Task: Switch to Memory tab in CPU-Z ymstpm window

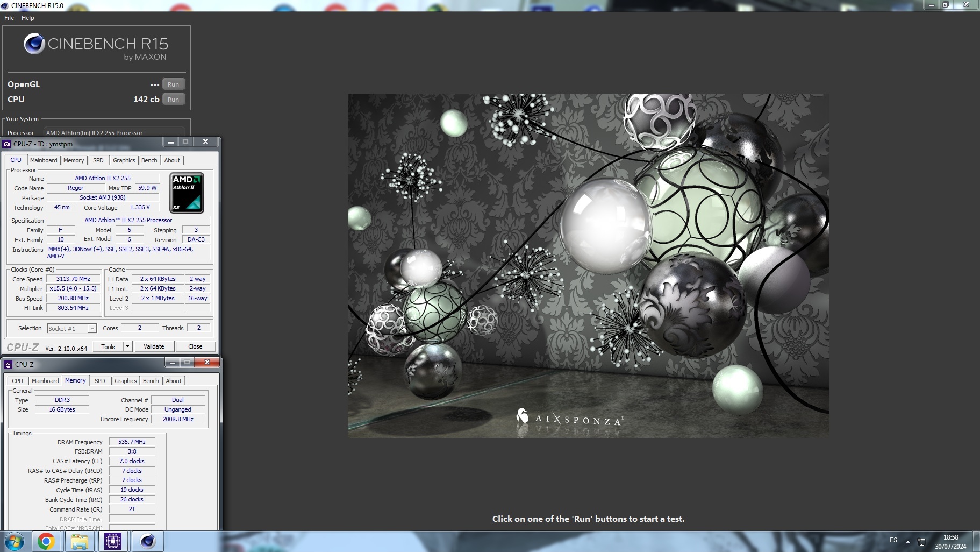Action: pos(74,160)
